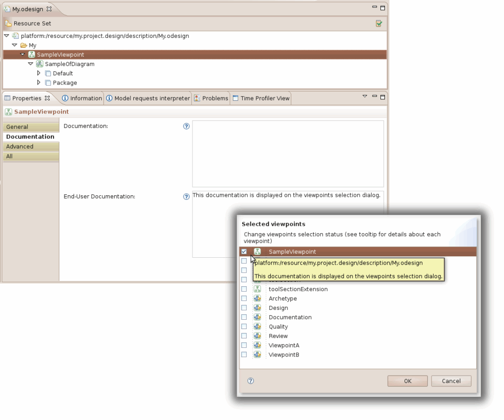
Task: Click the Archetype viewpoint icon
Action: coord(257,299)
